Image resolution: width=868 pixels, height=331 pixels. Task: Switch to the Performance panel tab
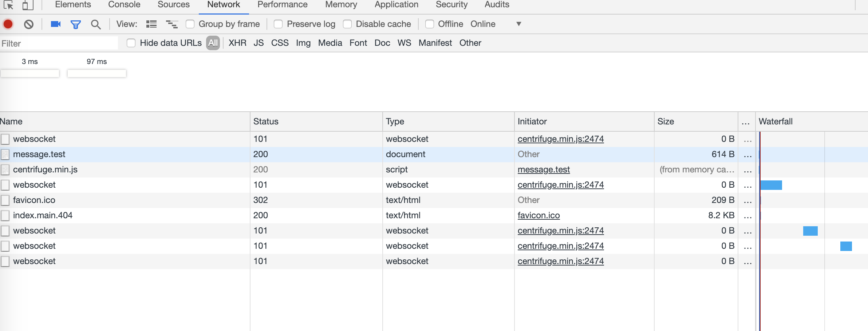[282, 4]
